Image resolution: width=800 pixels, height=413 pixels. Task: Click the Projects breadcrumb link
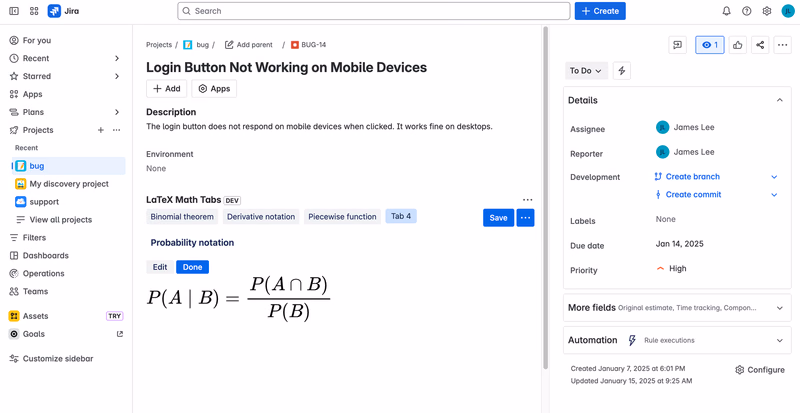[159, 45]
